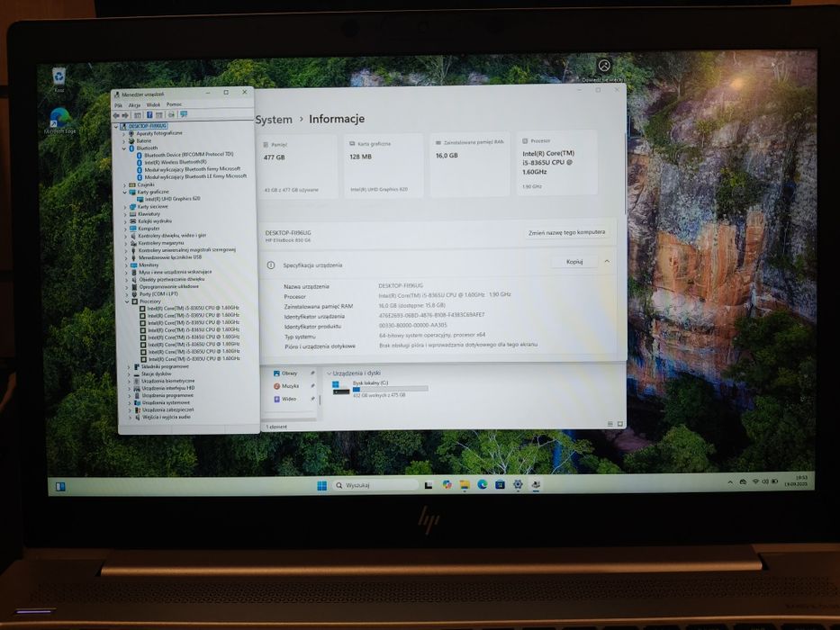Collapse Urządzenia i dyski group in Explorer
840x630 pixels.
coord(329,373)
